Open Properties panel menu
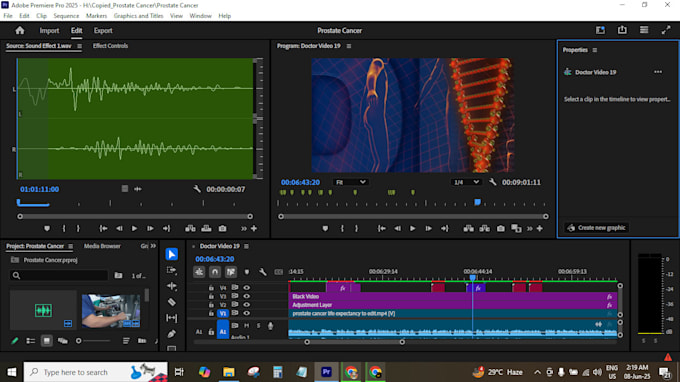This screenshot has height=382, width=680. point(595,50)
